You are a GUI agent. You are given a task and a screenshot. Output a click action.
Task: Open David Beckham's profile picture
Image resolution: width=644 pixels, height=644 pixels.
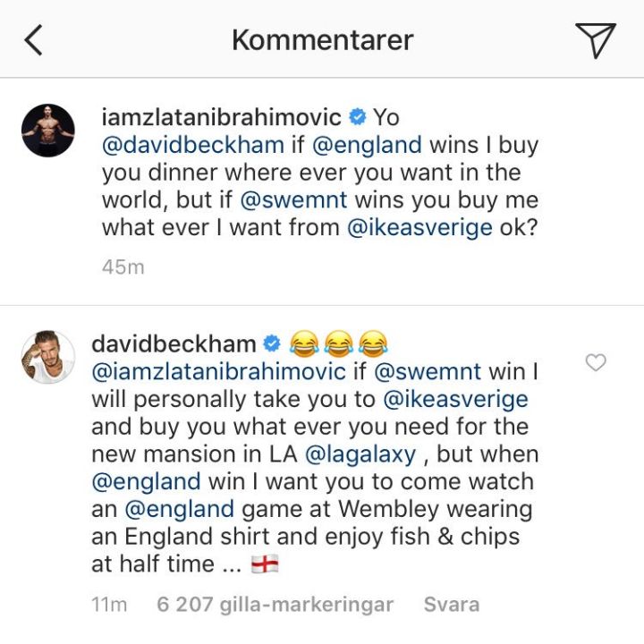pos(48,357)
